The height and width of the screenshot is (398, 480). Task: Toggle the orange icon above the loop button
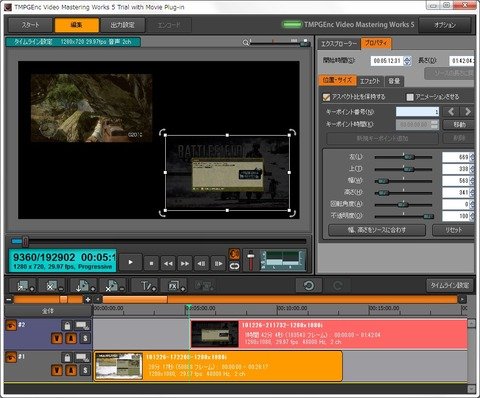pos(234,254)
